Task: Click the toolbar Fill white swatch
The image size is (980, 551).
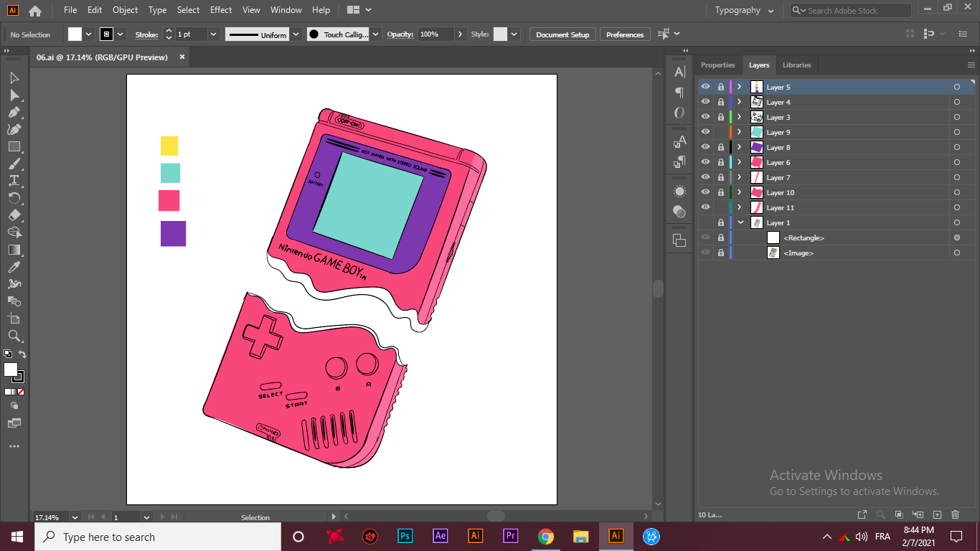Action: pyautogui.click(x=10, y=369)
